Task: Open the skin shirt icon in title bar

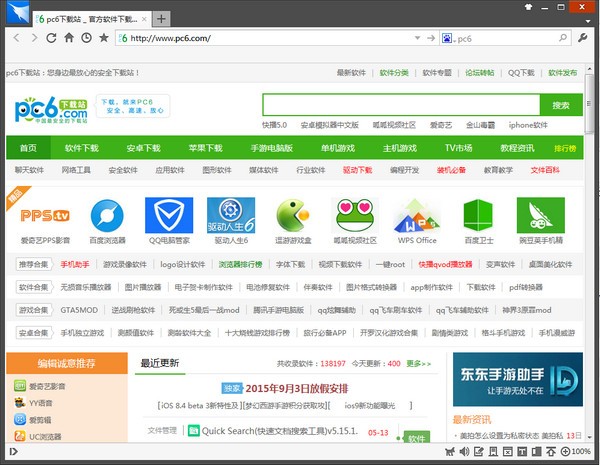Action: pos(528,7)
